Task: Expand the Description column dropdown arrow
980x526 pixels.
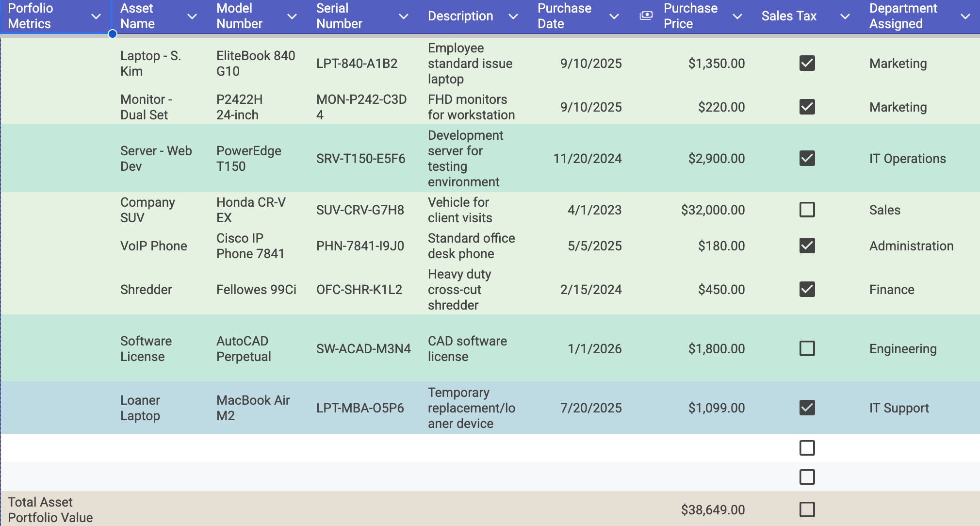Action: (x=513, y=16)
